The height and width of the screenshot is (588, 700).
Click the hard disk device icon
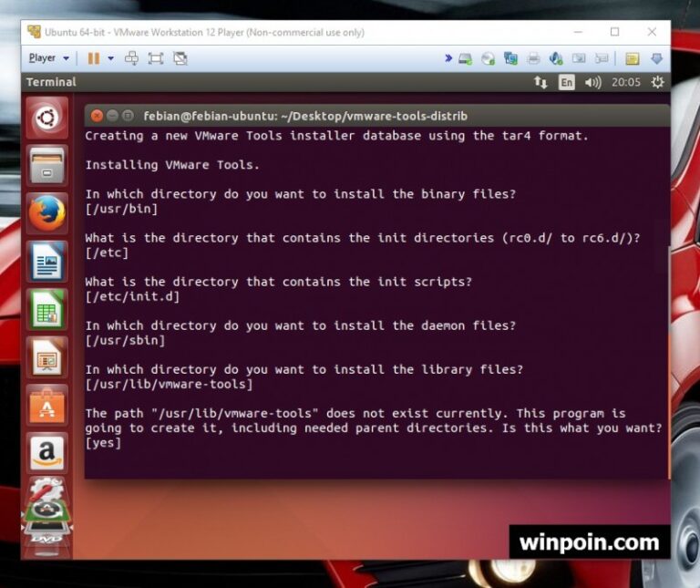(465, 58)
